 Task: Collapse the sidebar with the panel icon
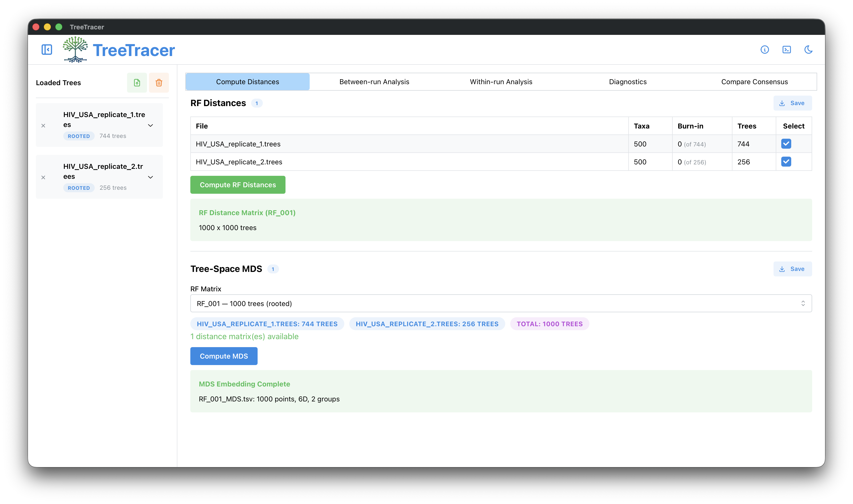click(x=47, y=50)
